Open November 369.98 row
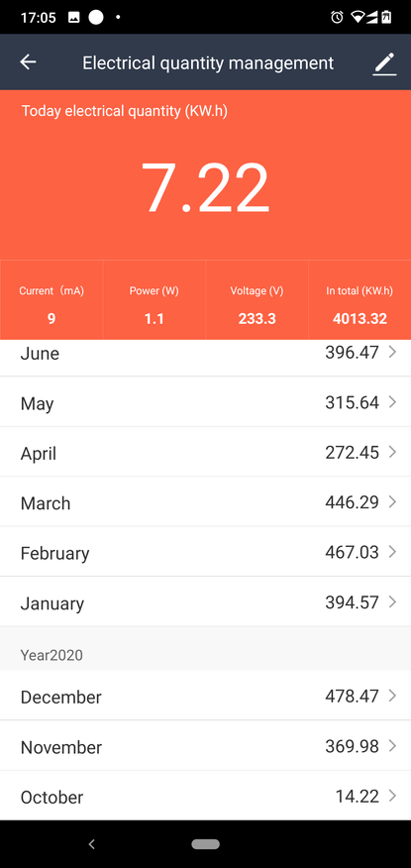 click(205, 746)
